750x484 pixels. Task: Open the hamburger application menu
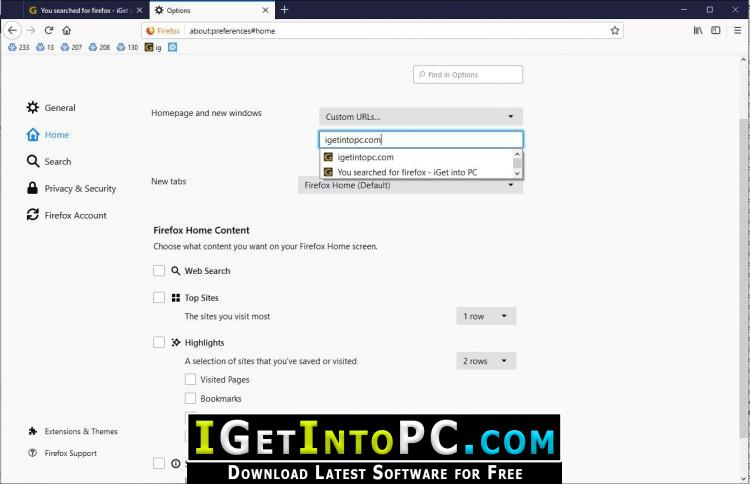pos(737,31)
